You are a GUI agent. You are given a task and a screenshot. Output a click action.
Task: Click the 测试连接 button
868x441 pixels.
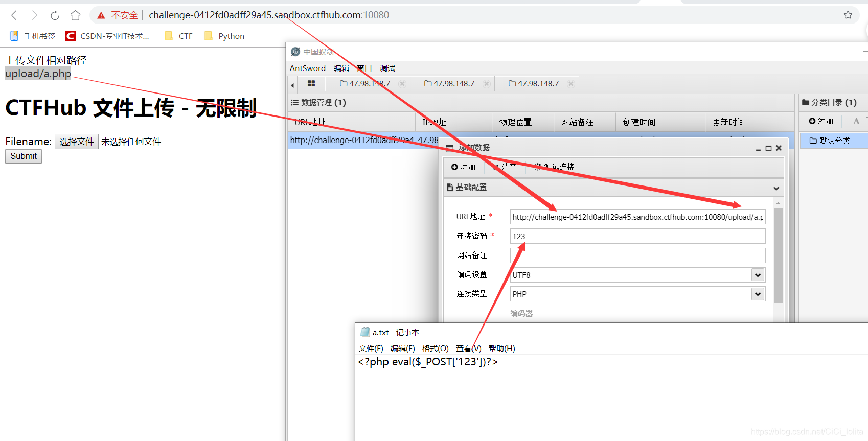[x=554, y=167]
